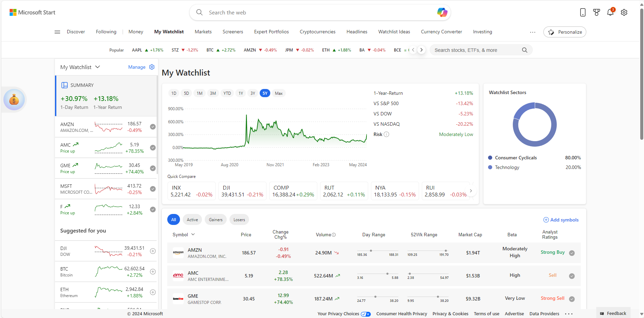Open the Cryptocurrencies tab

click(x=317, y=32)
